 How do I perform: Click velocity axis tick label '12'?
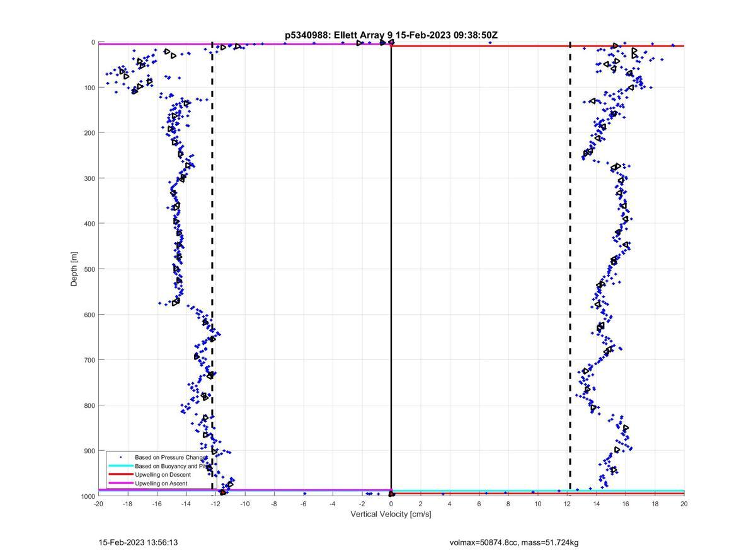[567, 504]
